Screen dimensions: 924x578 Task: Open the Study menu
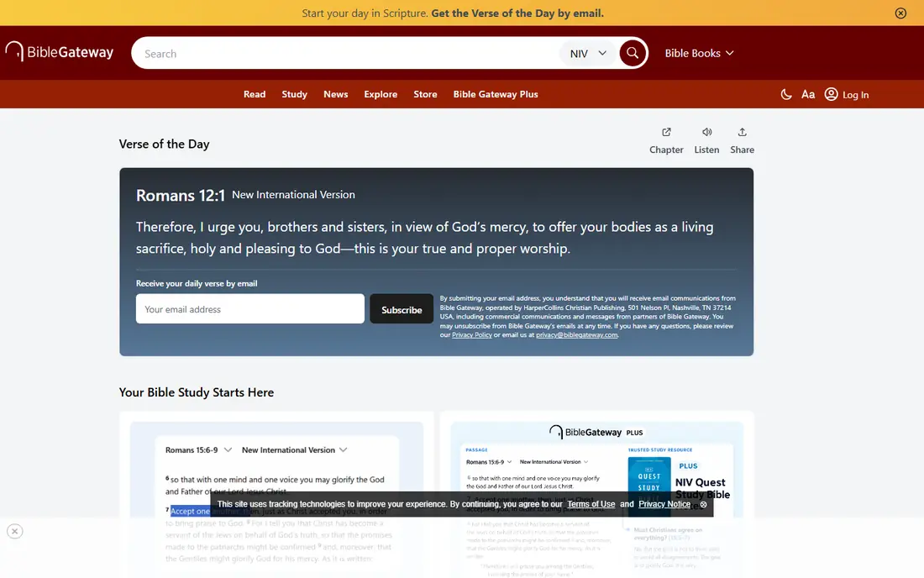tap(294, 94)
